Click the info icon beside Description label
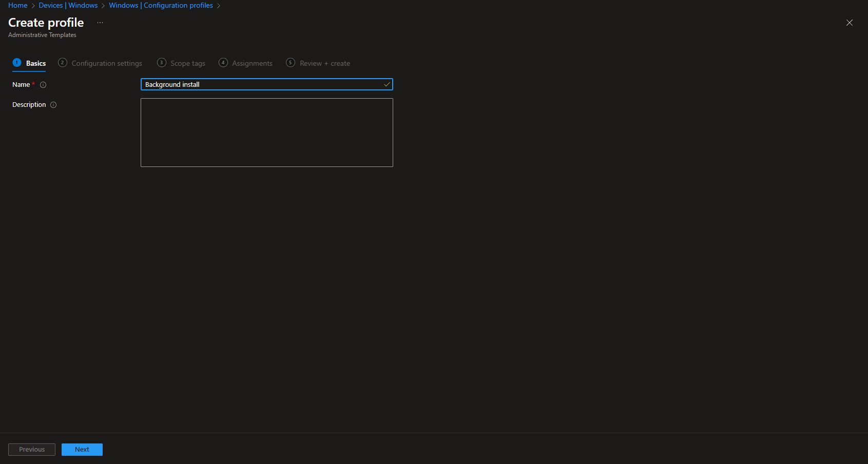The height and width of the screenshot is (464, 868). coord(53,104)
